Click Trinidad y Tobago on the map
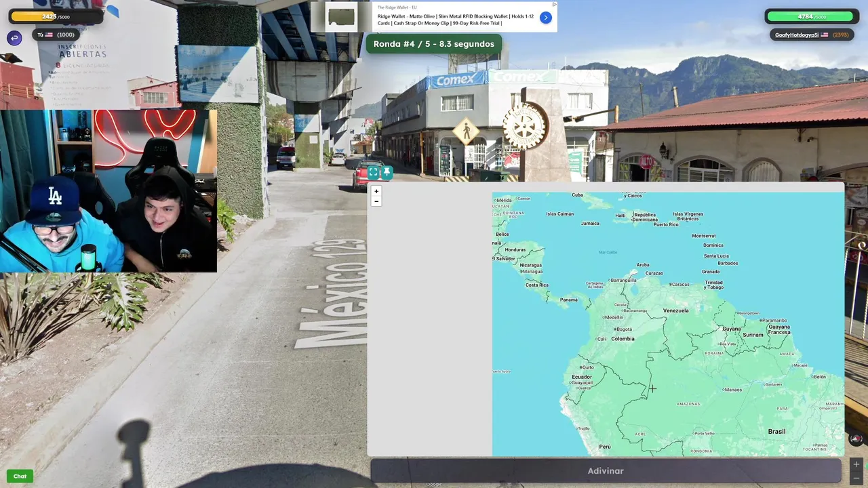The image size is (868, 488). pos(714,285)
